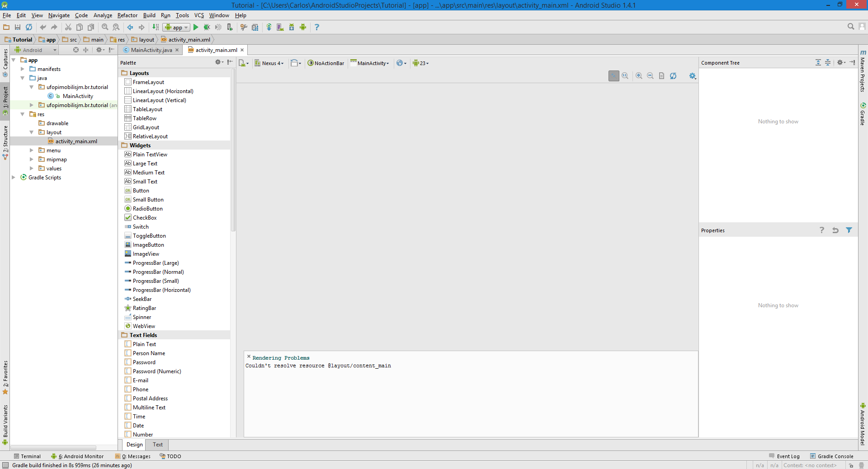Save all files with the floppy icon
Image resolution: width=868 pixels, height=469 pixels.
coord(18,27)
